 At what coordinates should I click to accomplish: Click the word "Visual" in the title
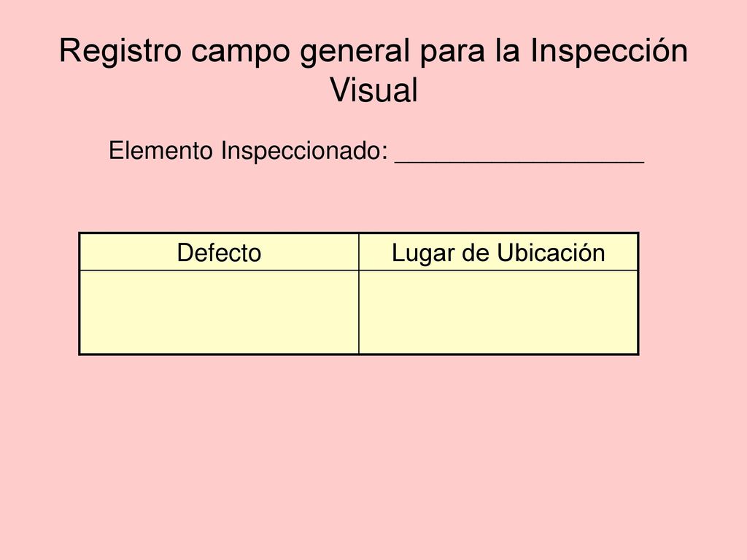374,90
